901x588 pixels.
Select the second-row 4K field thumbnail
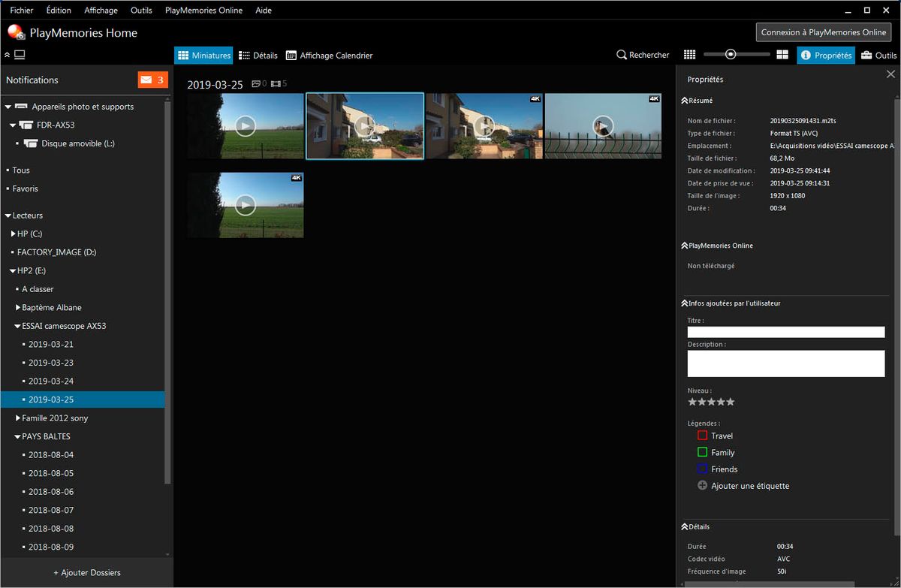[x=246, y=205]
